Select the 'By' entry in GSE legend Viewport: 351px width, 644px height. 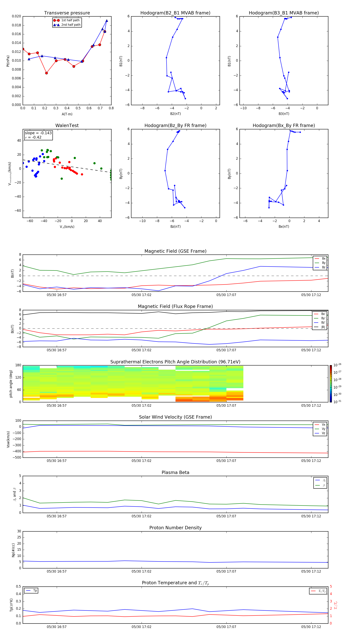[x=320, y=263]
